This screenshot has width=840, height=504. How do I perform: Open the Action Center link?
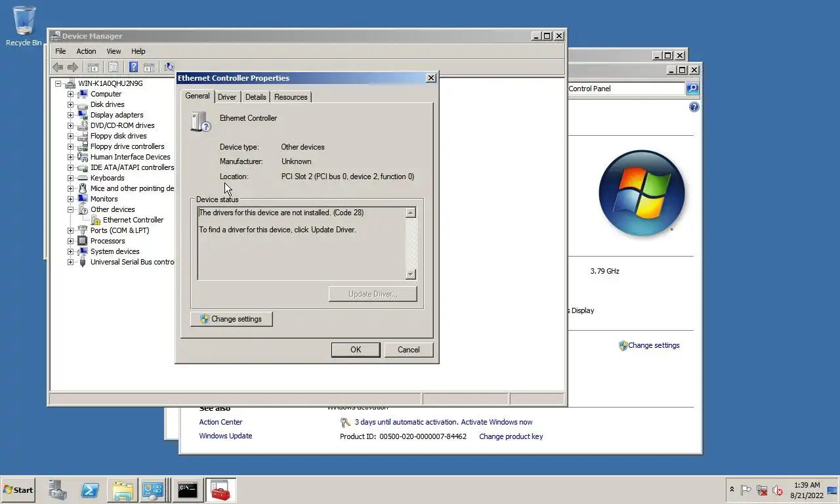click(220, 422)
